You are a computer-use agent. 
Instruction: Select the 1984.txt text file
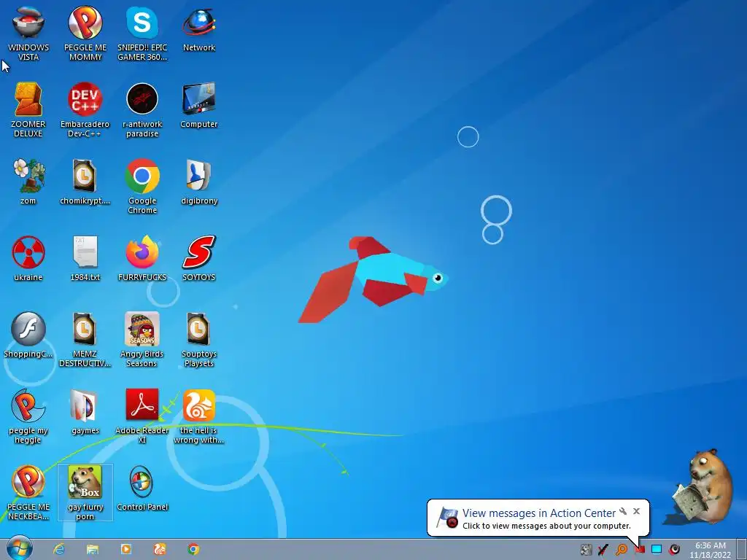click(85, 259)
